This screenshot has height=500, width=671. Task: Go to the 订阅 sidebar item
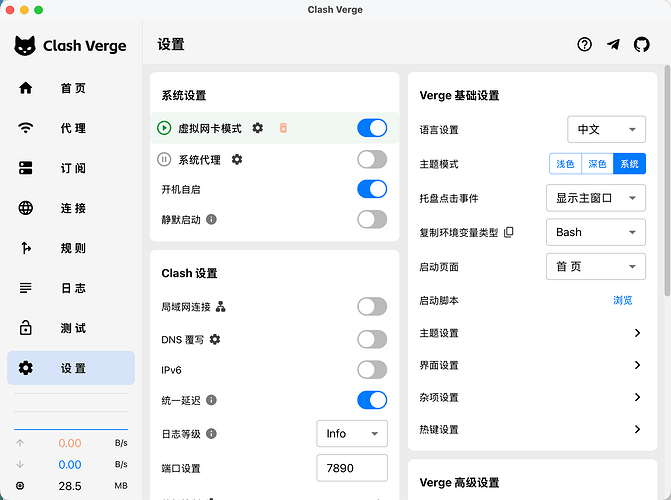[71, 168]
